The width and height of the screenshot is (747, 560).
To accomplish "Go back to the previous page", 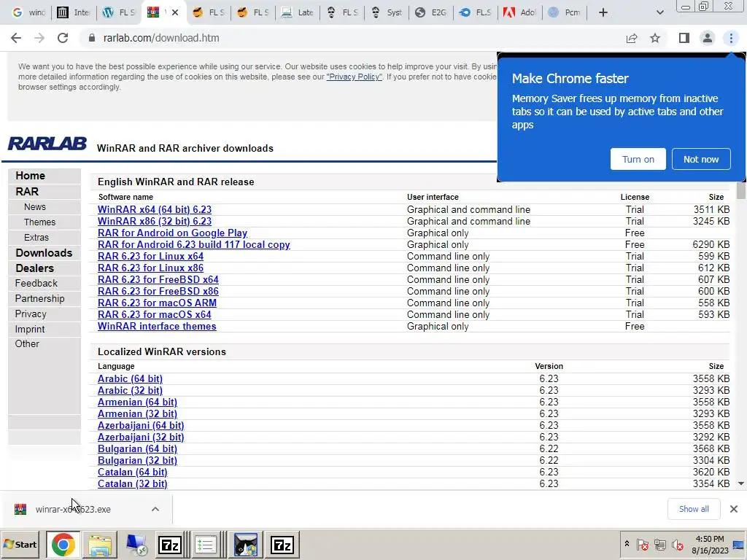I will coord(16,38).
